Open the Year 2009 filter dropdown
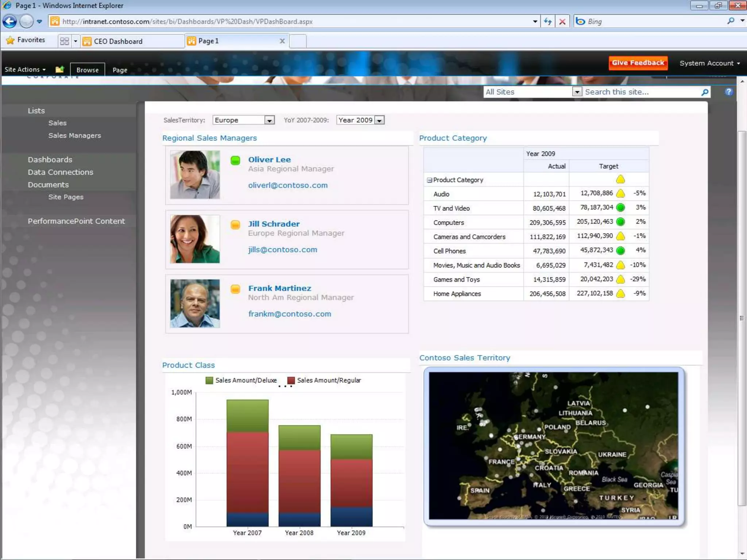This screenshot has width=747, height=560. tap(379, 120)
